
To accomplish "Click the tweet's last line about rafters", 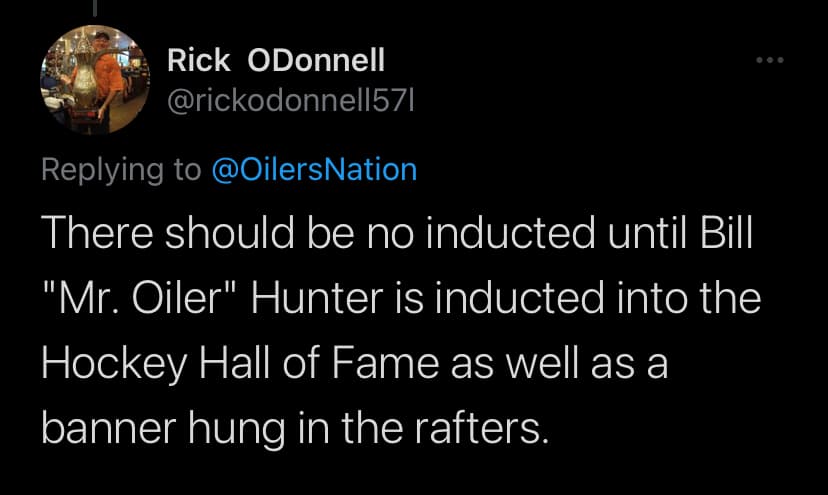I will tap(295, 426).
